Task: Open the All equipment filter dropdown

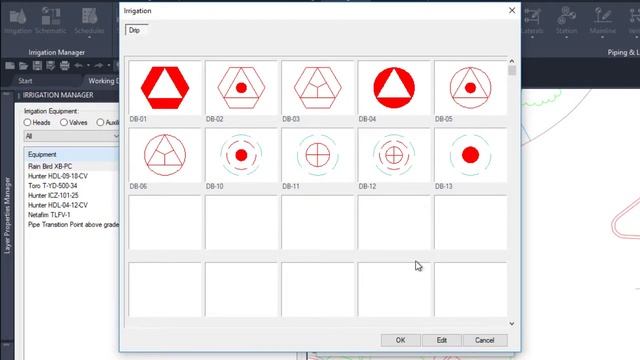Action: pos(71,136)
